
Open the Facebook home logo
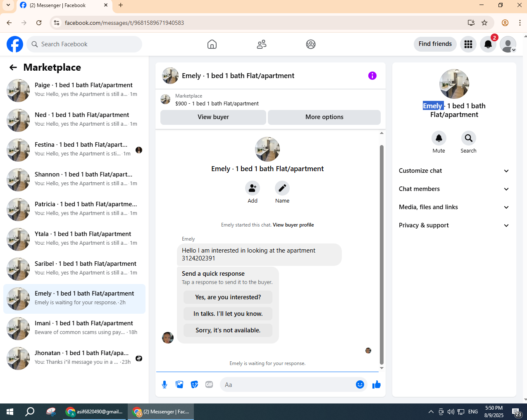click(15, 44)
